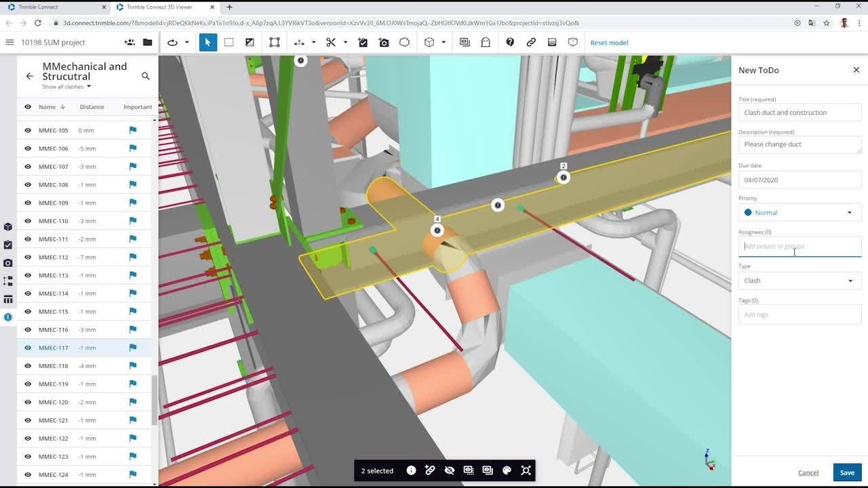Open the ToDo clipboard icon in left sidebar
Image resolution: width=868 pixels, height=488 pixels.
(8, 244)
